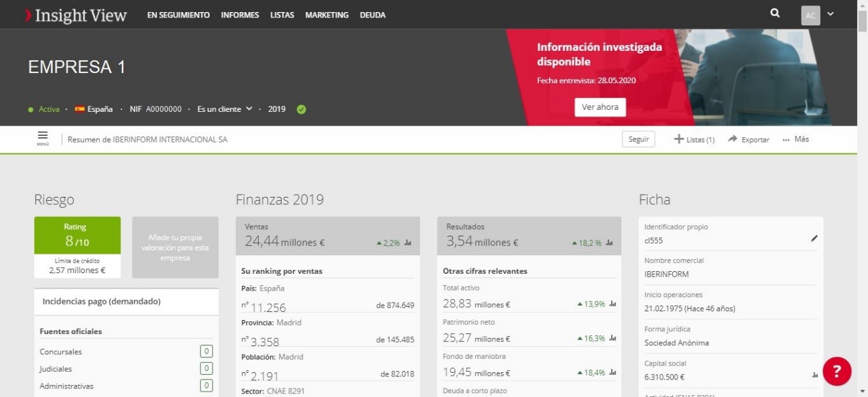Open the LISTAS menu
This screenshot has width=868, height=397.
[282, 15]
